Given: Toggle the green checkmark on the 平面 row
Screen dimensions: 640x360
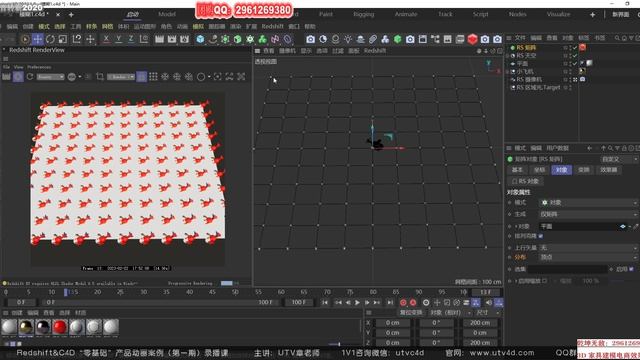Looking at the screenshot, I should [575, 64].
